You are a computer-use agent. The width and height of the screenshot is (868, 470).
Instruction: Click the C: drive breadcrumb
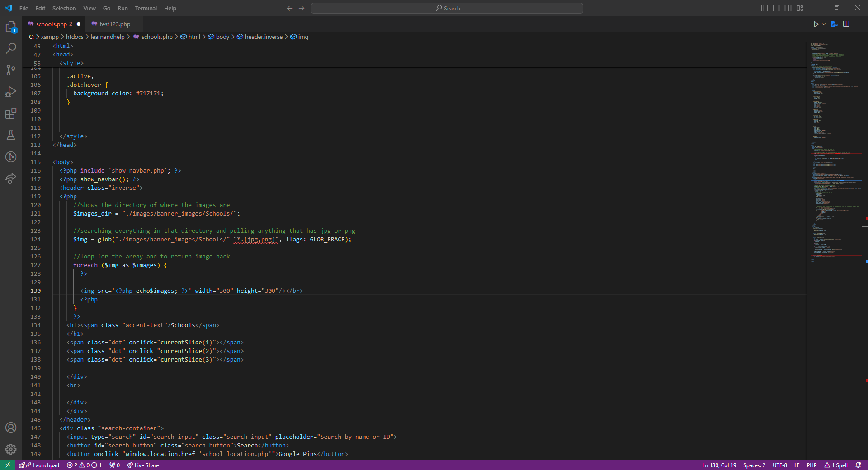(31, 37)
